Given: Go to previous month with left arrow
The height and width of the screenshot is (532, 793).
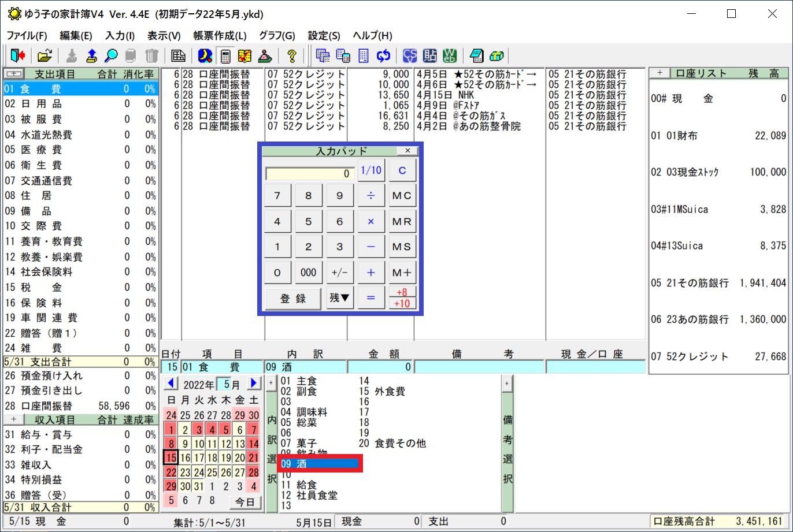Looking at the screenshot, I should point(172,384).
